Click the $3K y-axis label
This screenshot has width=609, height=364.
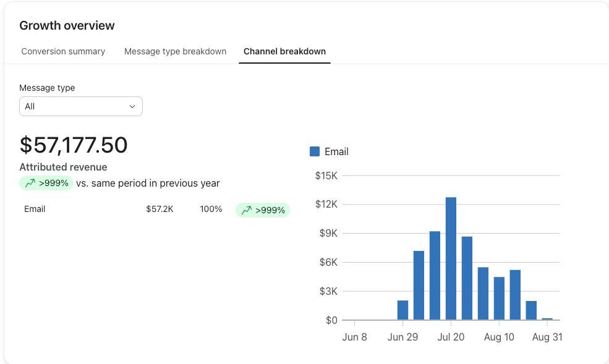click(328, 291)
